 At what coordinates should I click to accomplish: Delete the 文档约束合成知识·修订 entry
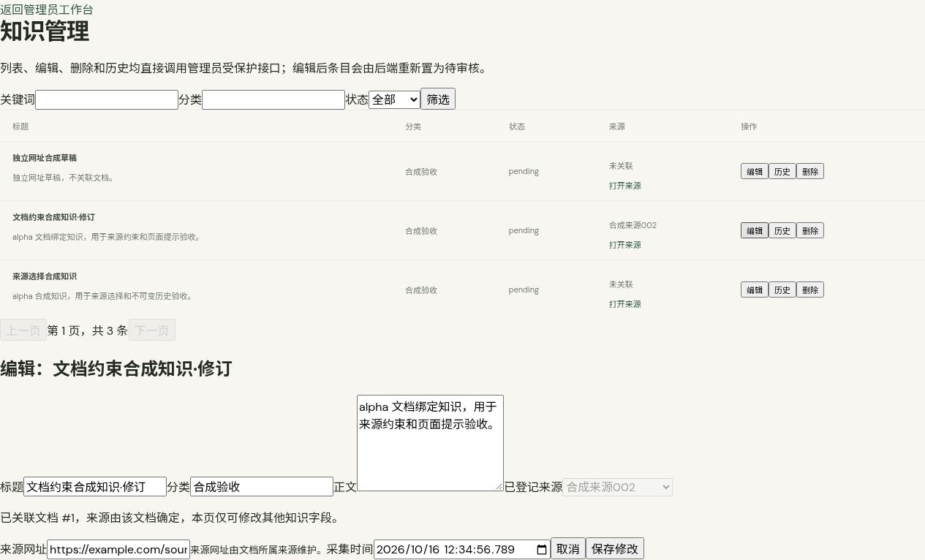pos(809,230)
